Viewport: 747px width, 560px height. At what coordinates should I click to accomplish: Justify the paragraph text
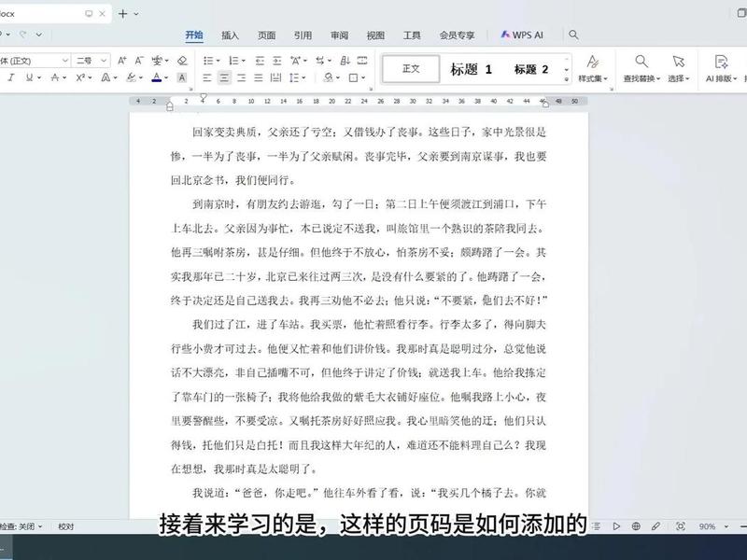point(259,77)
